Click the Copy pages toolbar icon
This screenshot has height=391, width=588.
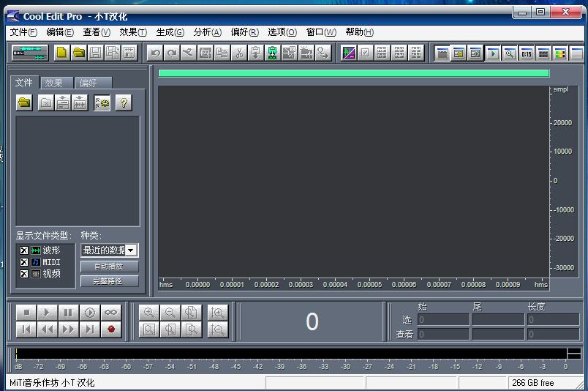tap(222, 53)
